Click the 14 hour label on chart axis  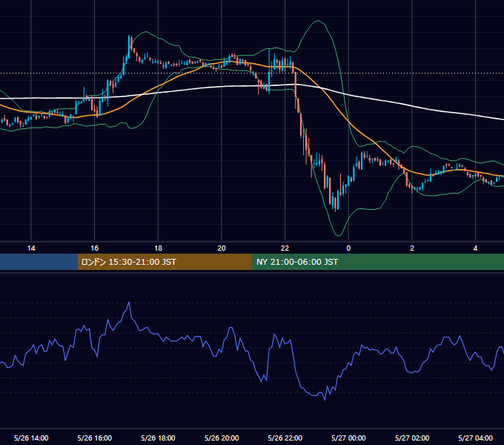[x=31, y=248]
